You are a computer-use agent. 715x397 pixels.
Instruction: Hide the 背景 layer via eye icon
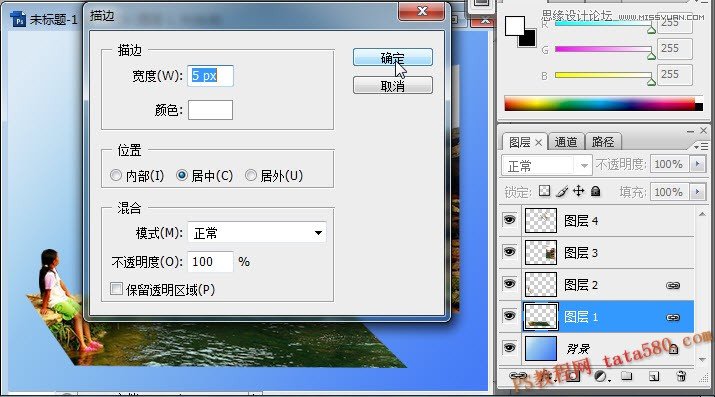tap(509, 348)
